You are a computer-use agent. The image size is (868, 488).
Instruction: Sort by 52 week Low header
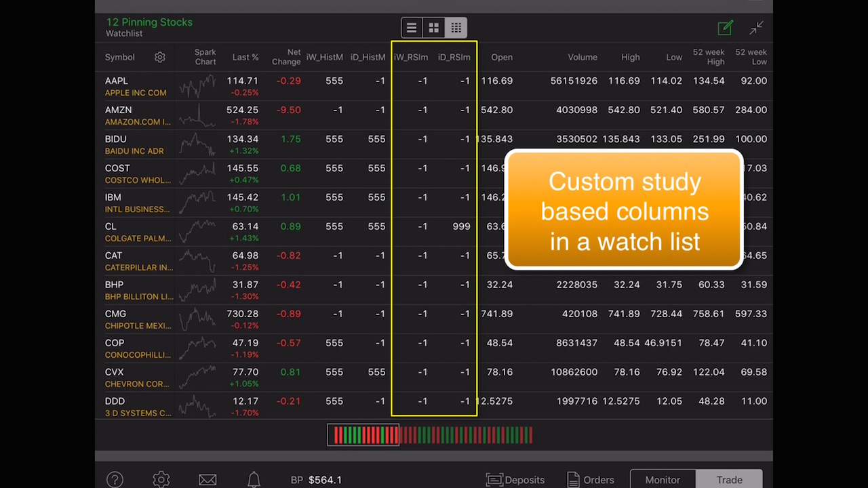(x=751, y=57)
